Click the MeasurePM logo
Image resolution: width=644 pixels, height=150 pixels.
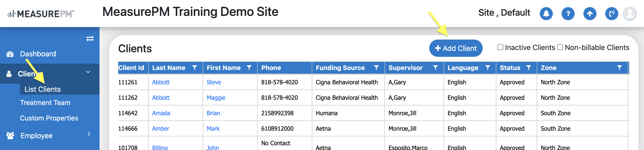(40, 14)
